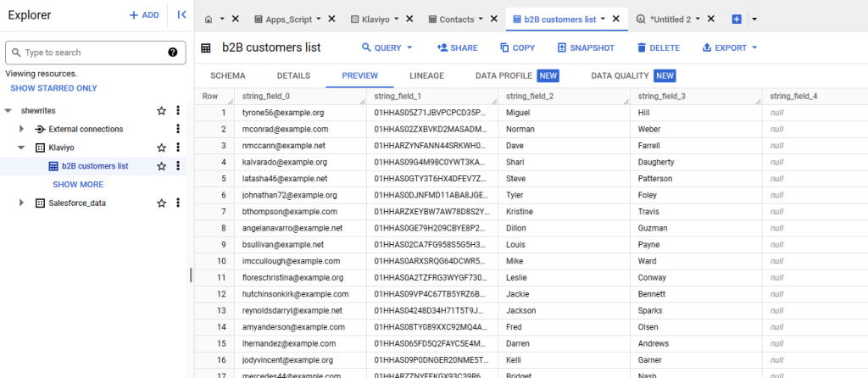Image resolution: width=868 pixels, height=378 pixels.
Task: Click the string_field_3 column header
Action: [696, 97]
